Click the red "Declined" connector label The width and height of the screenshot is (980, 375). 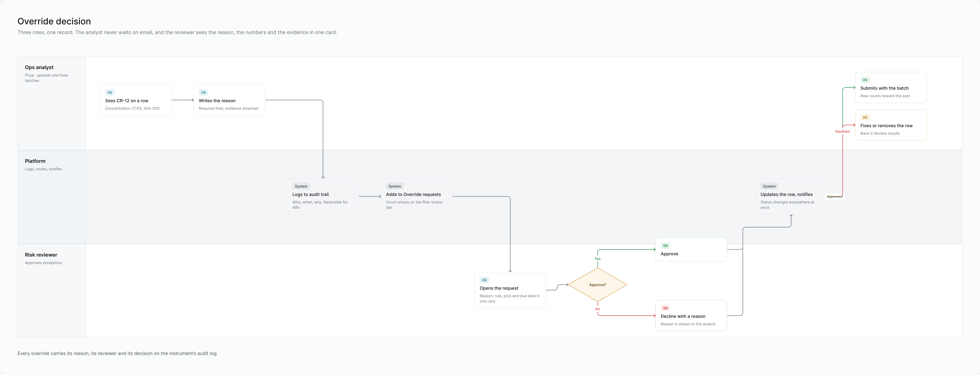pyautogui.click(x=842, y=131)
